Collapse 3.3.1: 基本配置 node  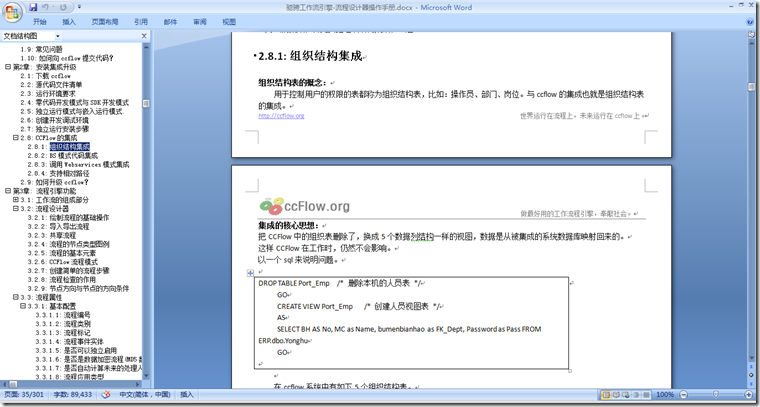(22, 306)
